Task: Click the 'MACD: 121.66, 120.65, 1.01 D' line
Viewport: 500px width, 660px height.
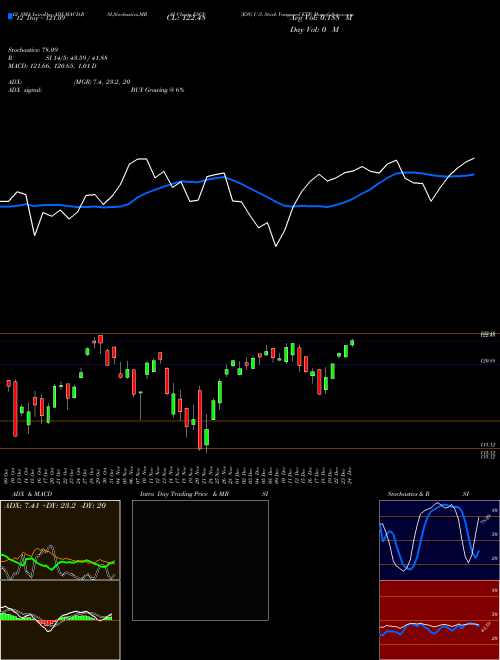Action: [52, 66]
